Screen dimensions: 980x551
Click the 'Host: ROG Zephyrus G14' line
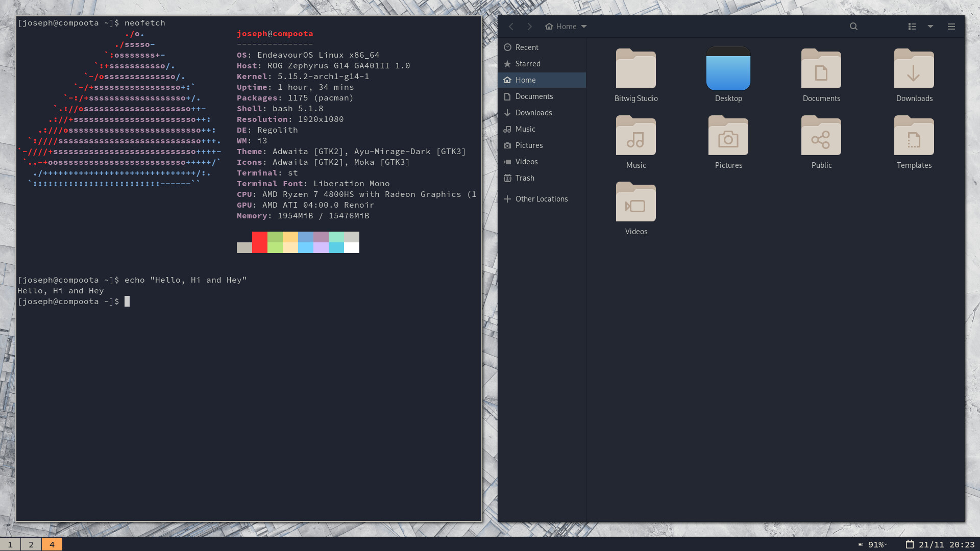tap(324, 66)
